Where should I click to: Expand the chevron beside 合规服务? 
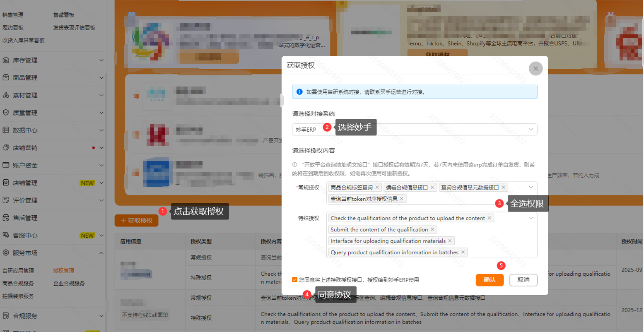pyautogui.click(x=101, y=316)
